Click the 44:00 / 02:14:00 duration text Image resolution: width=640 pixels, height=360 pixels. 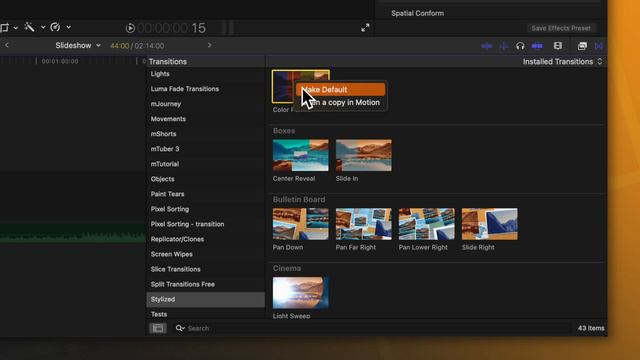[137, 46]
